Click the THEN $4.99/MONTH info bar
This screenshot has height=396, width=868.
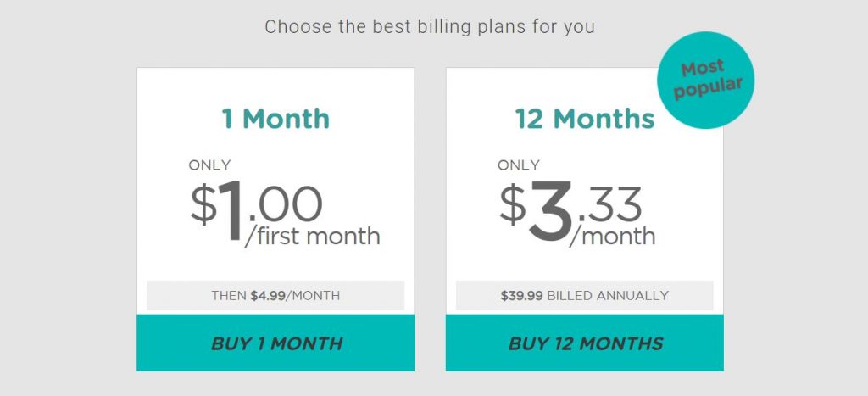point(275,295)
